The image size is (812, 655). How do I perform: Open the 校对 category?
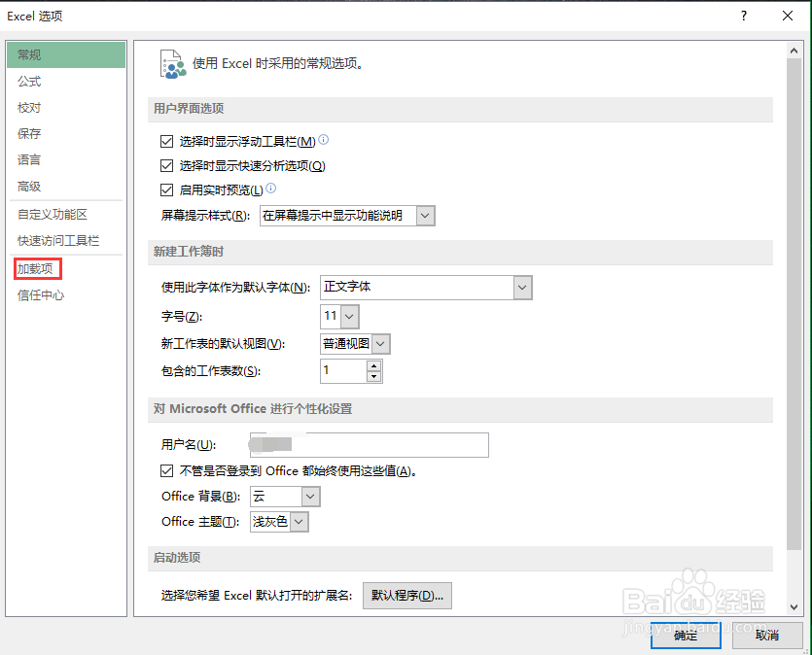click(x=66, y=108)
